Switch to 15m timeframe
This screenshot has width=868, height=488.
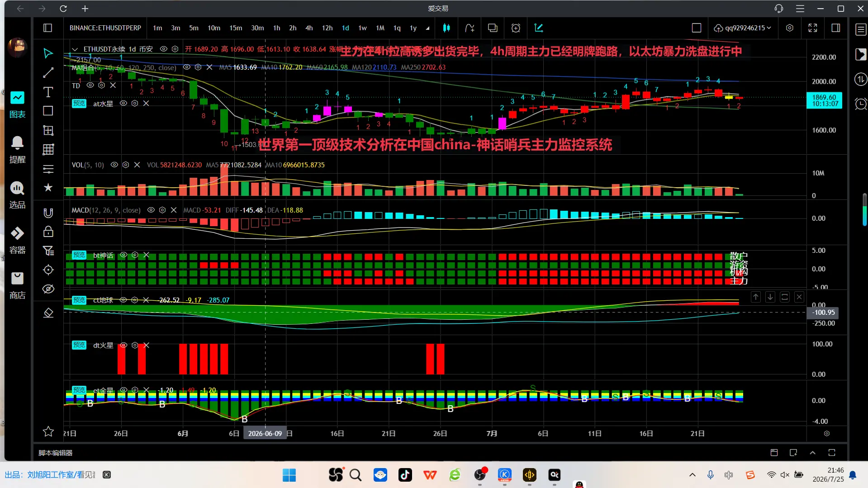pos(236,28)
